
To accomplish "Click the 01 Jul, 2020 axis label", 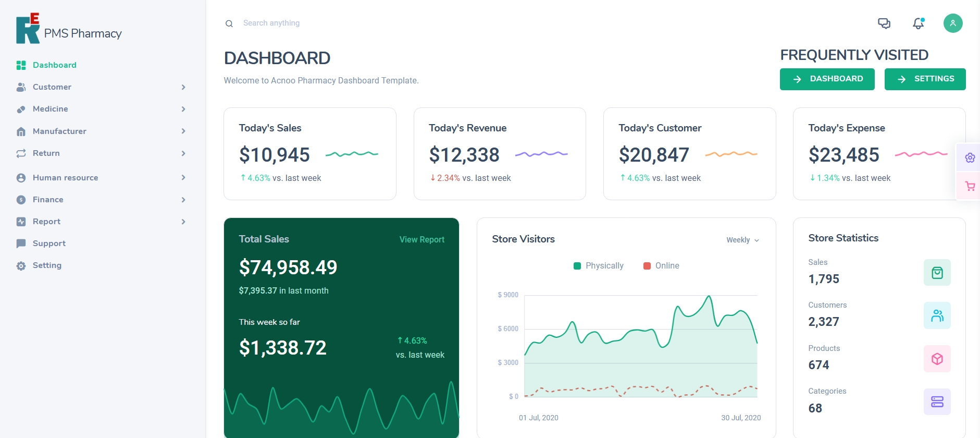I will click(x=539, y=418).
